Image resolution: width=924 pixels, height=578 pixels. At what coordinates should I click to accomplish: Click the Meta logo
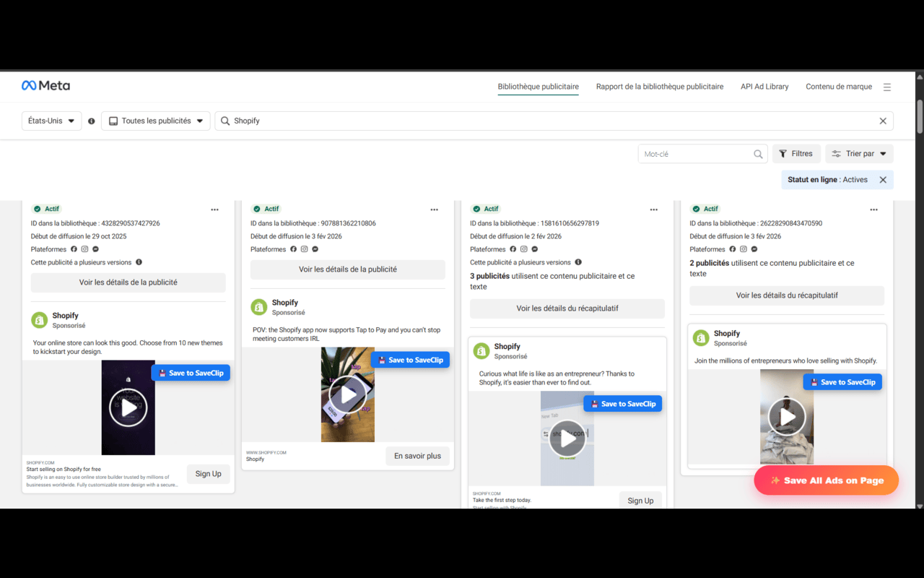pos(45,85)
